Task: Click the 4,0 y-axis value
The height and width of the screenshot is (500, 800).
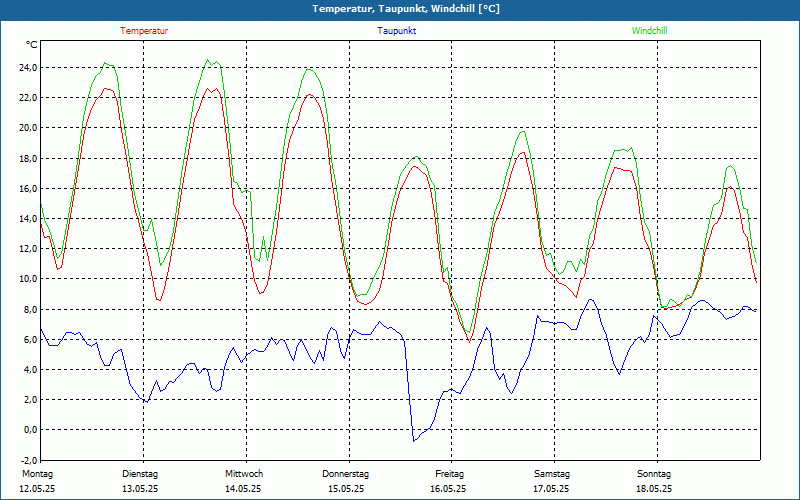Action: [x=30, y=369]
